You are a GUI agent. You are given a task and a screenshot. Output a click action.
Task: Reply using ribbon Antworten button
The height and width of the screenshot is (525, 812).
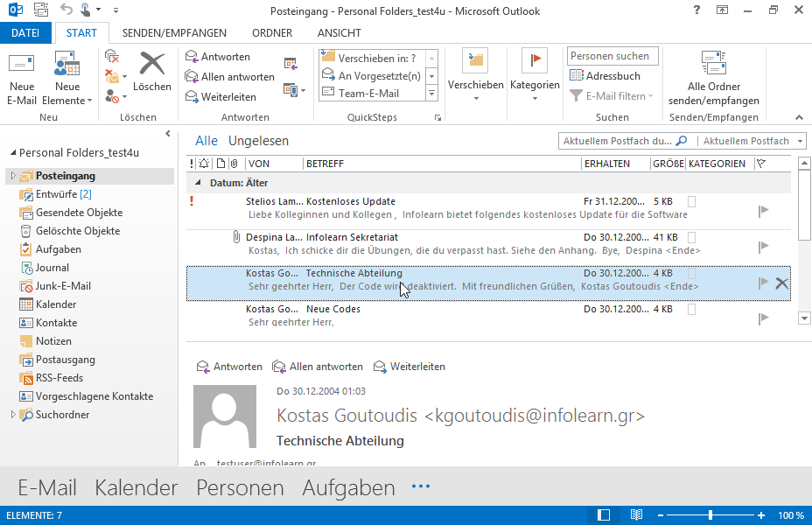(218, 57)
